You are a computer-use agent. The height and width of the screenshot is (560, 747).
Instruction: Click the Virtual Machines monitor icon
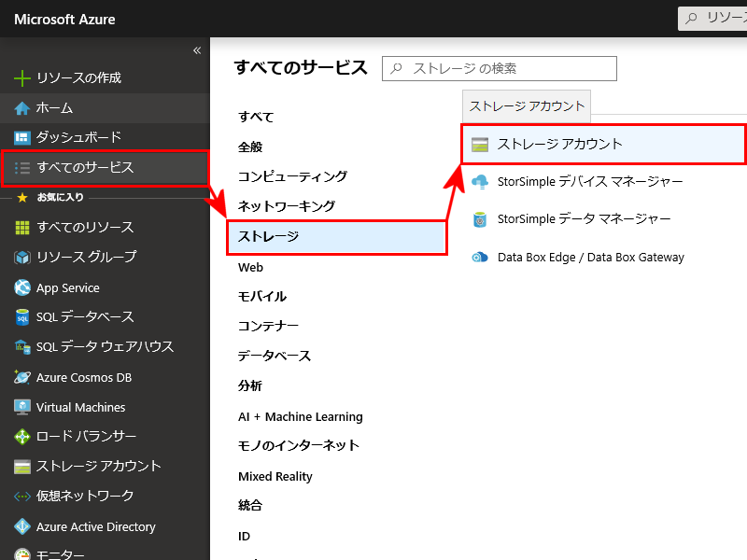pyautogui.click(x=21, y=407)
